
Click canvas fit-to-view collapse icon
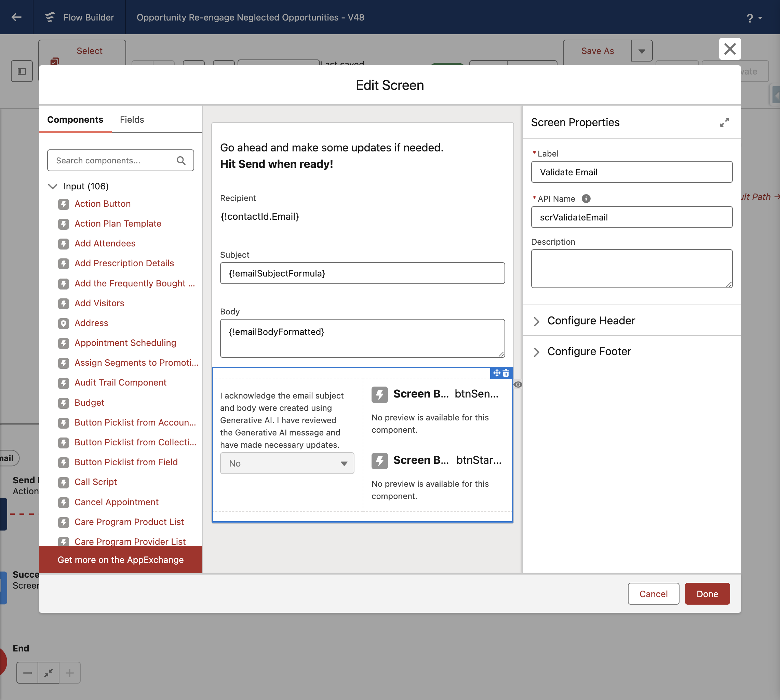[49, 673]
